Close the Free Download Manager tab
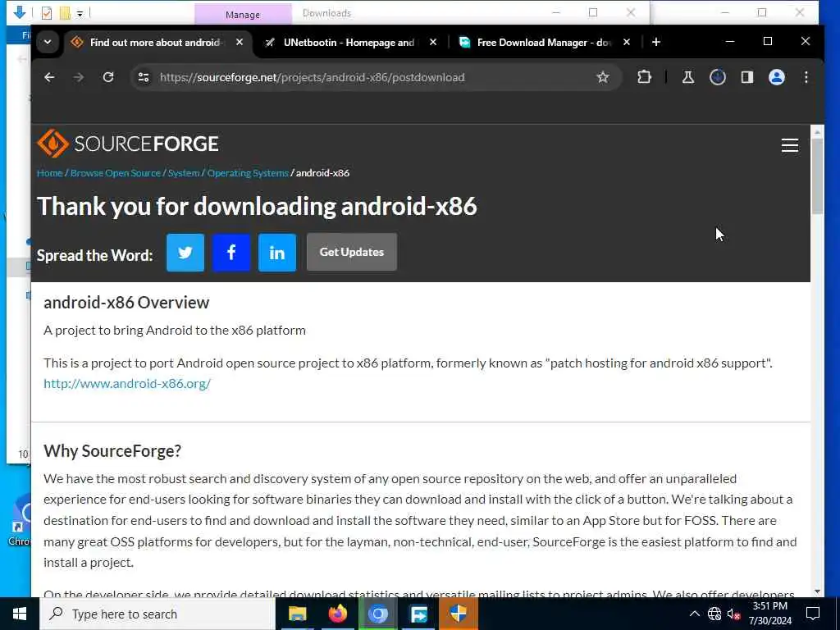This screenshot has width=840, height=630. point(626,42)
